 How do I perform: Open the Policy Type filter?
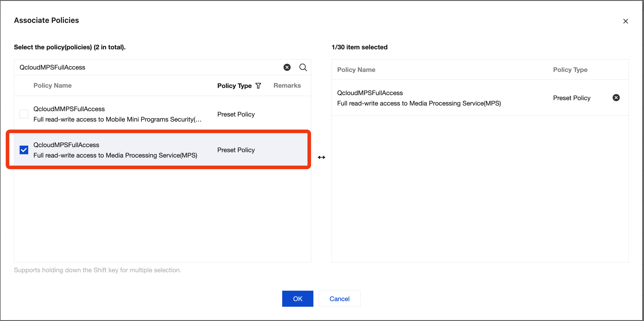click(258, 86)
